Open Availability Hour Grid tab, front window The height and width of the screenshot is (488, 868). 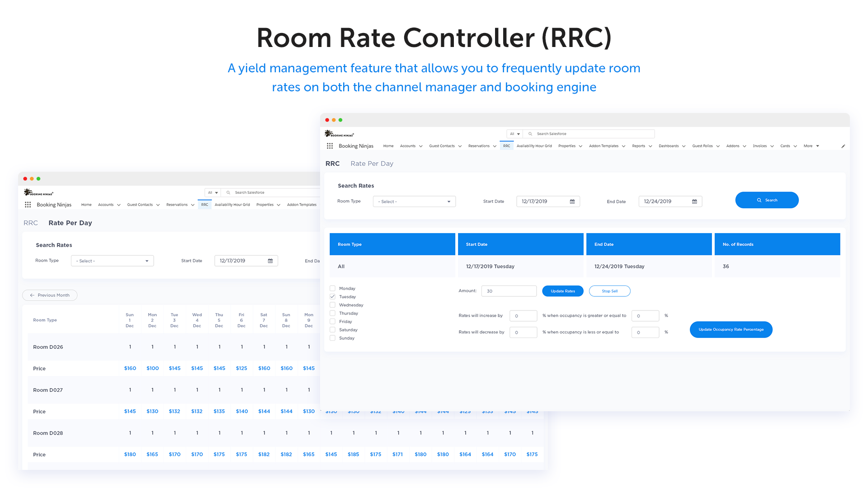[x=534, y=146]
